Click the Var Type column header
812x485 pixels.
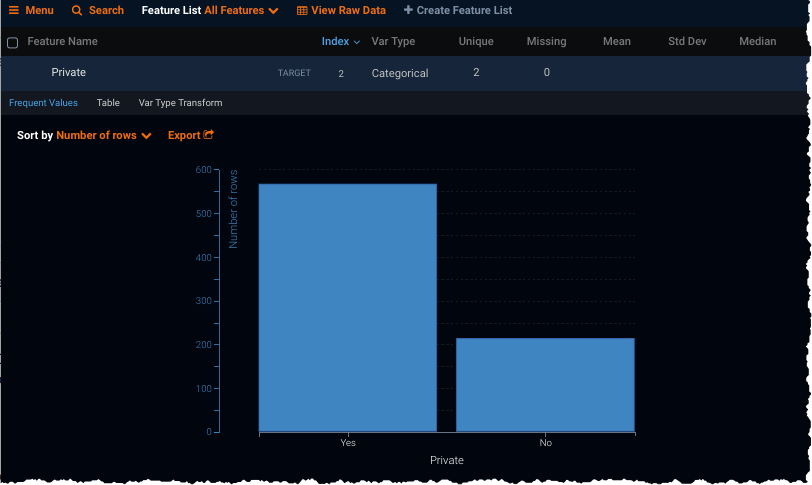393,42
